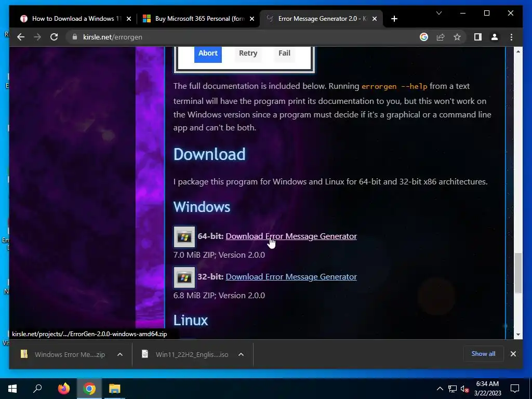Click the text "7.0 MiB ZIP; Version 2.0.0"
This screenshot has width=532, height=399.
(219, 255)
